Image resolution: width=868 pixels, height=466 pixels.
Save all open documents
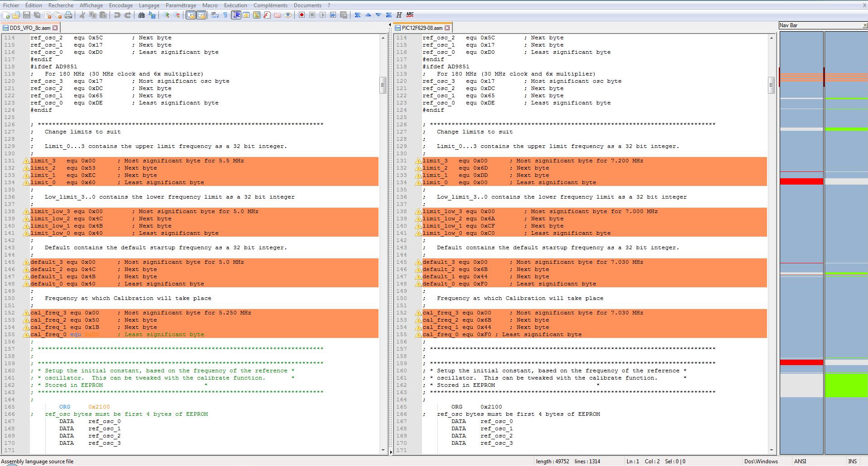(36, 15)
